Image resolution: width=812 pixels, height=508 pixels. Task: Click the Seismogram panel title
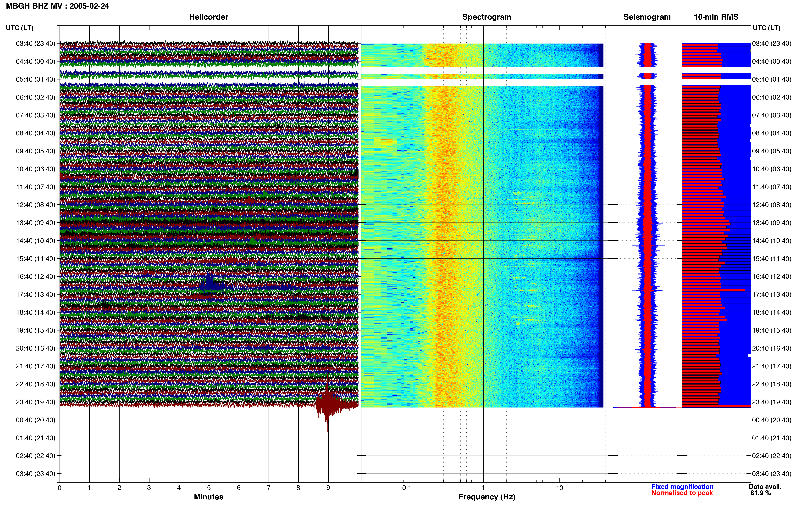[647, 17]
